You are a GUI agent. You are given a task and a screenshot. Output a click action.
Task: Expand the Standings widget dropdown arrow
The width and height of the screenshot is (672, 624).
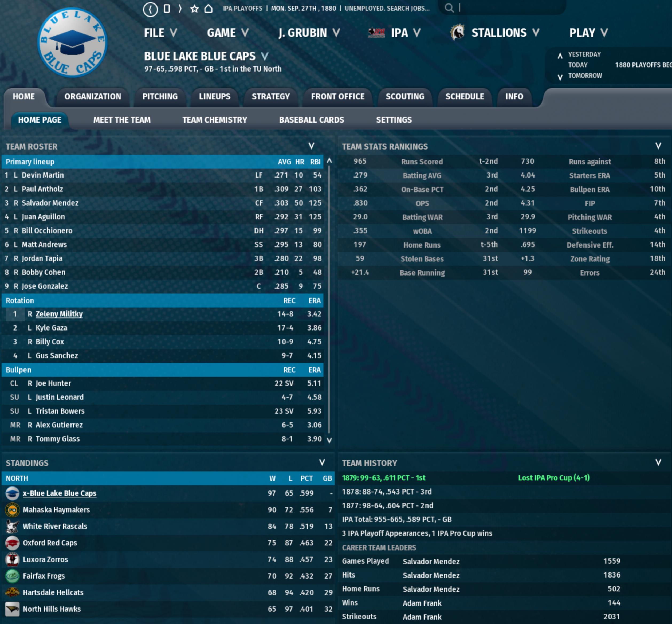tap(322, 463)
